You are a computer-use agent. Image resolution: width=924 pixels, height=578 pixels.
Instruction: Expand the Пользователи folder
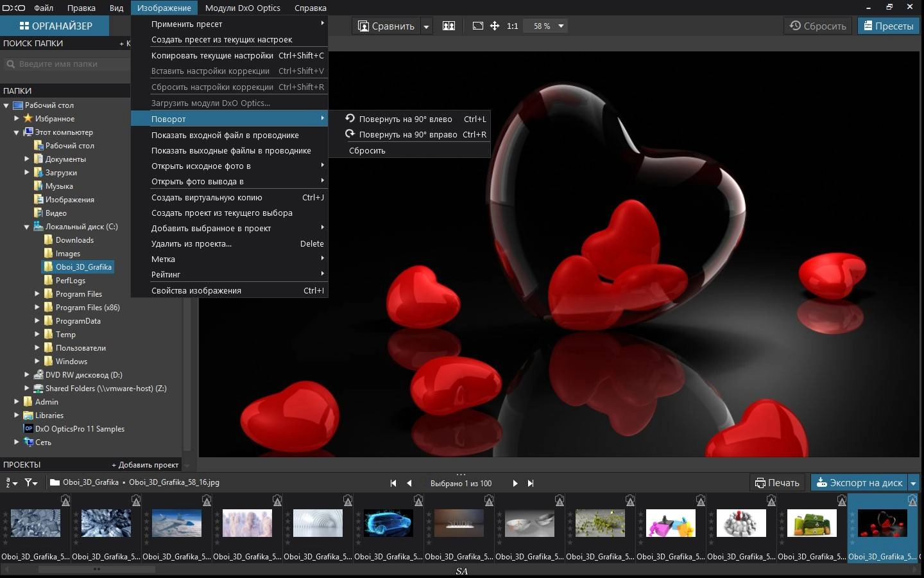point(37,347)
